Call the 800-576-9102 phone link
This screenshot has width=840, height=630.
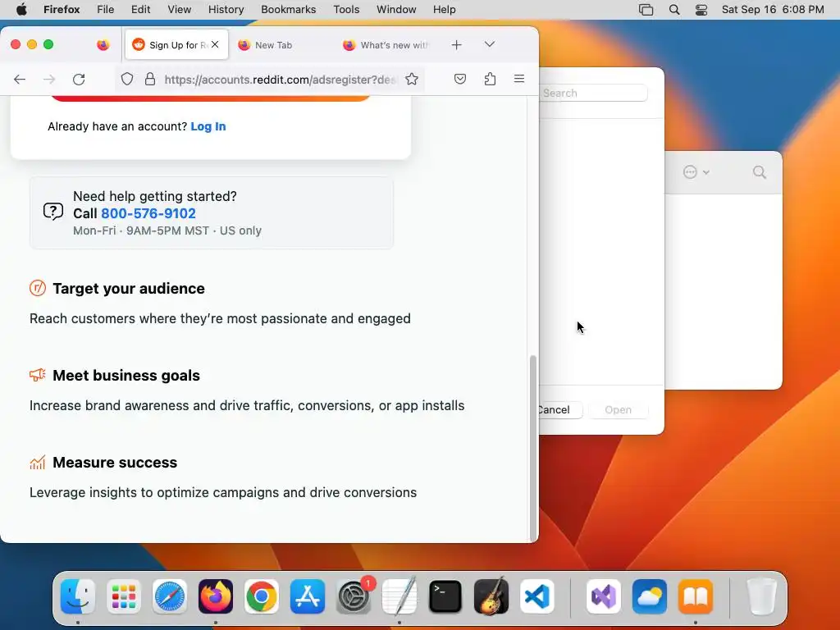[148, 213]
